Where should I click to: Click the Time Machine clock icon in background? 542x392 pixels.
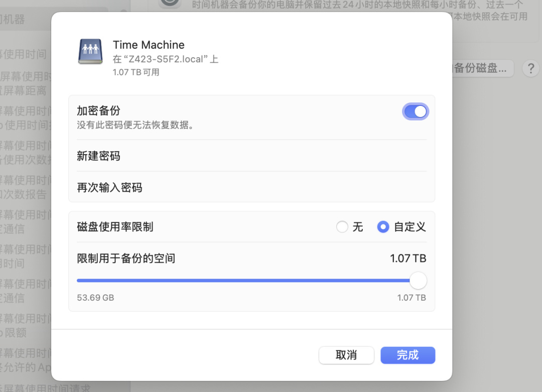[x=170, y=3]
